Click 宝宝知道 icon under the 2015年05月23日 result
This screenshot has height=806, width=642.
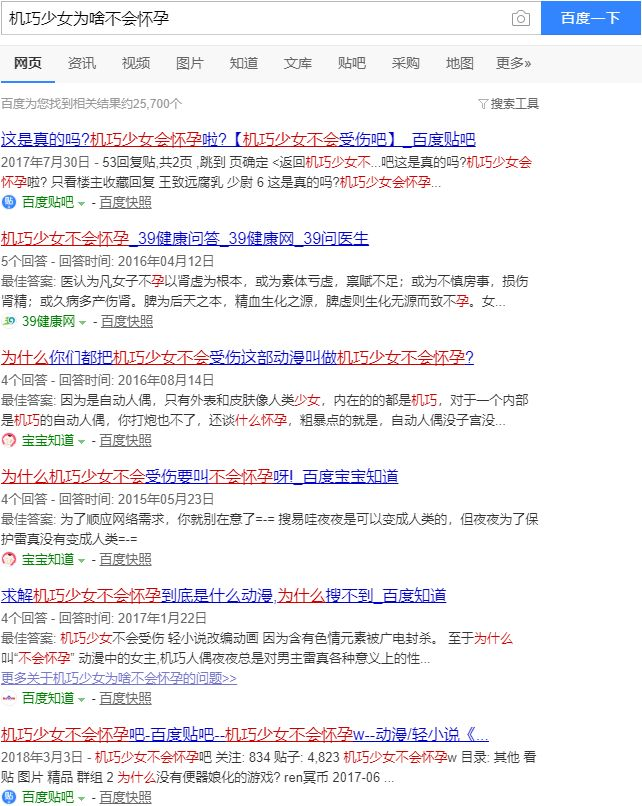click(9, 559)
